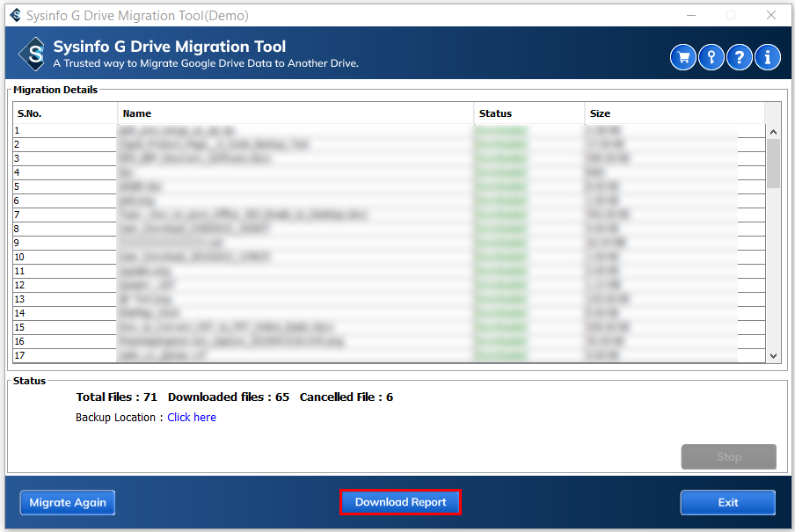
Task: Click the Status column header
Action: (529, 113)
